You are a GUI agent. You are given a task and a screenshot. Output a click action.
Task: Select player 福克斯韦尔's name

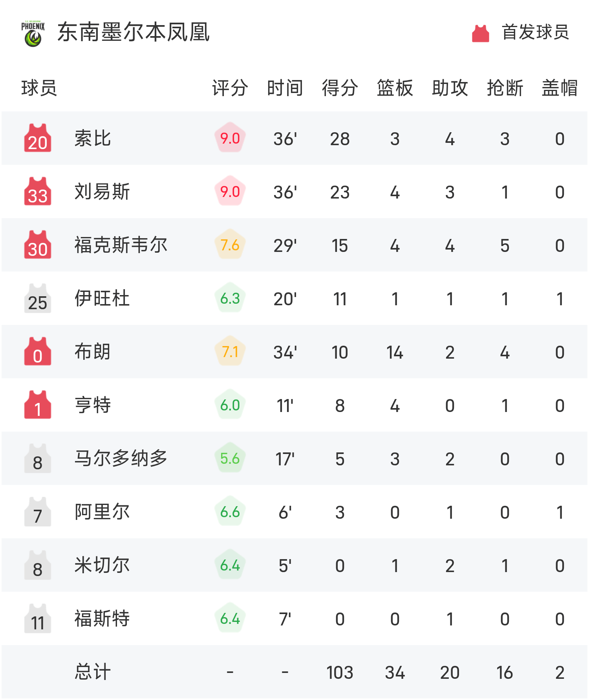tap(121, 245)
